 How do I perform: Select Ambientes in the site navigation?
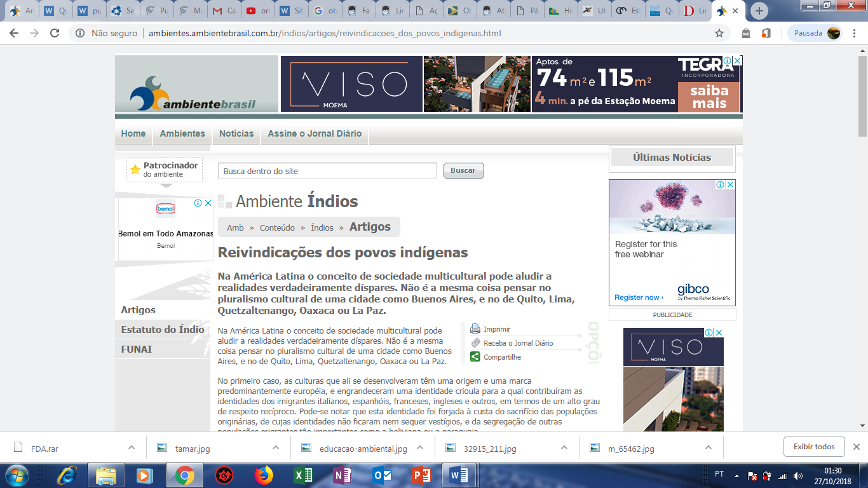click(x=182, y=133)
